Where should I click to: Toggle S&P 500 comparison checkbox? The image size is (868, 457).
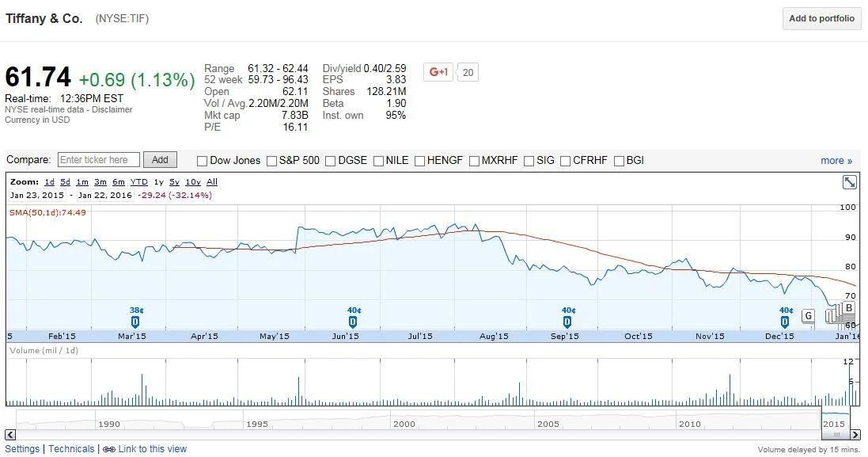point(271,161)
